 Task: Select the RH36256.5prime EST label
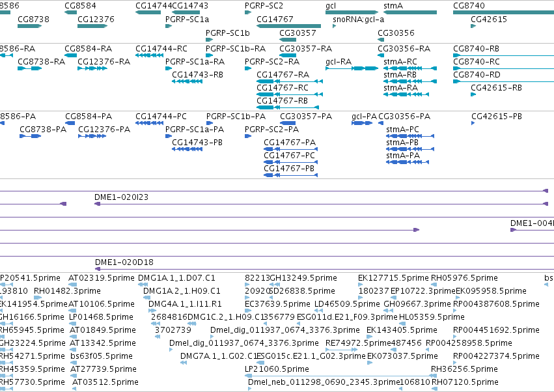pos(464,370)
